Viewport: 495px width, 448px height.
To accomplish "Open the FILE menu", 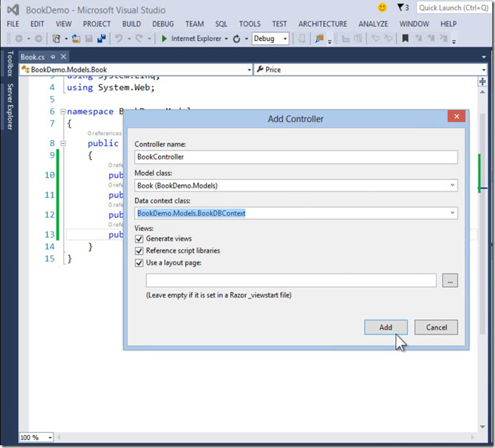I will coord(13,24).
